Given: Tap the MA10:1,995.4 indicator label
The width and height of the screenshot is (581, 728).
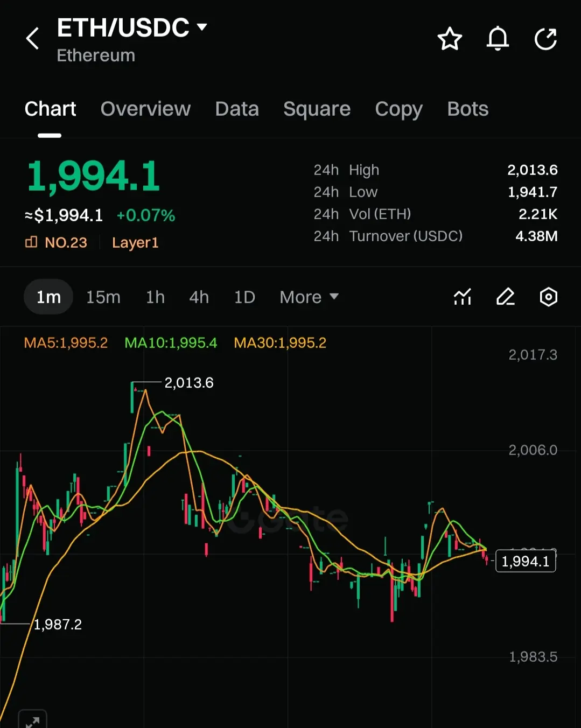Looking at the screenshot, I should [x=171, y=343].
